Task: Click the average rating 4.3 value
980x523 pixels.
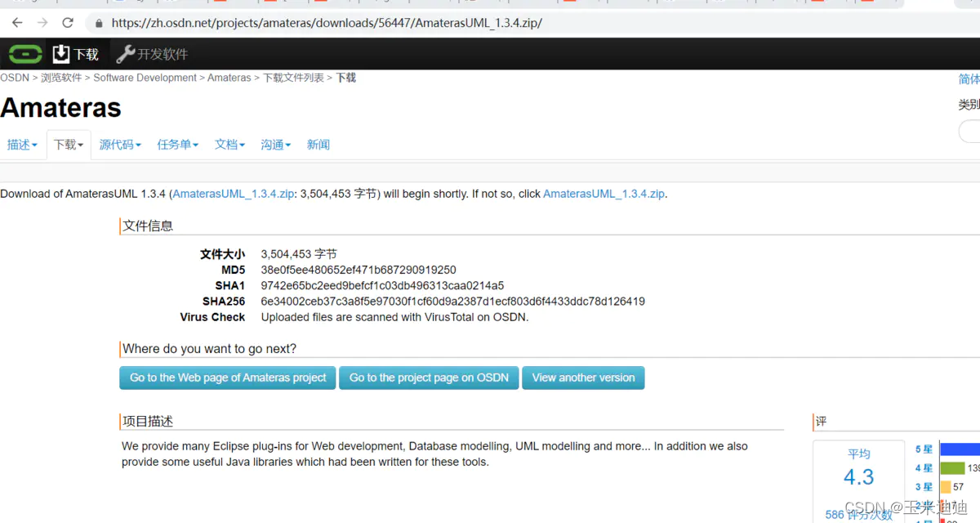Action: tap(858, 477)
